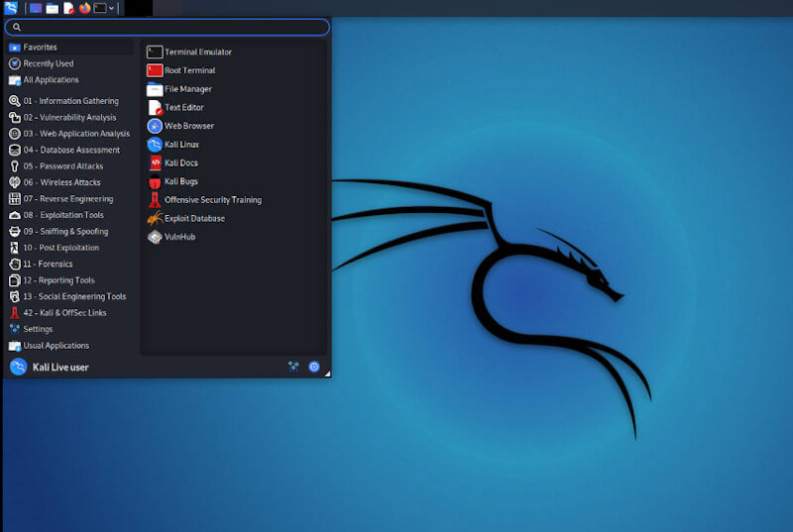The image size is (793, 532).
Task: Select 42 - Kali & OffSec Links category
Action: pos(70,313)
